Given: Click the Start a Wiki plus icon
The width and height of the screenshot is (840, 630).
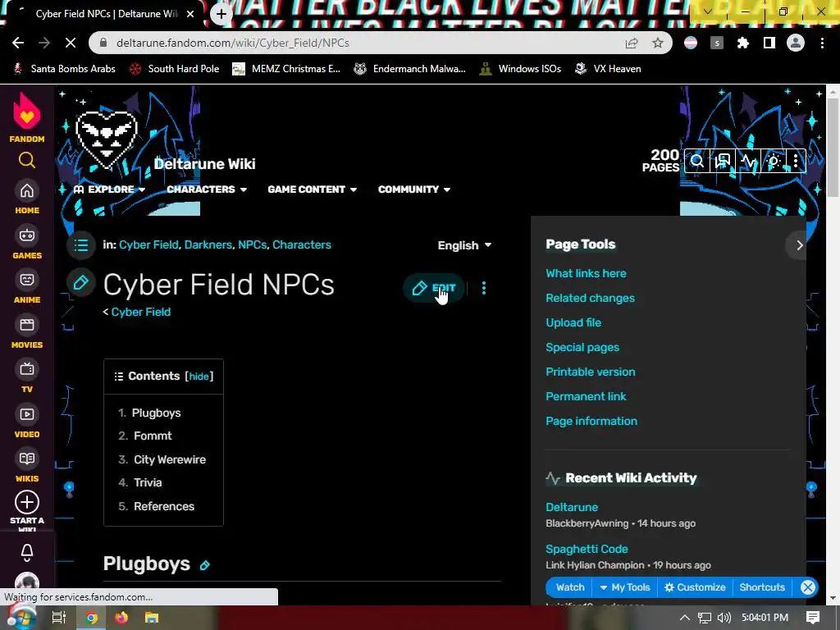Looking at the screenshot, I should (x=27, y=503).
